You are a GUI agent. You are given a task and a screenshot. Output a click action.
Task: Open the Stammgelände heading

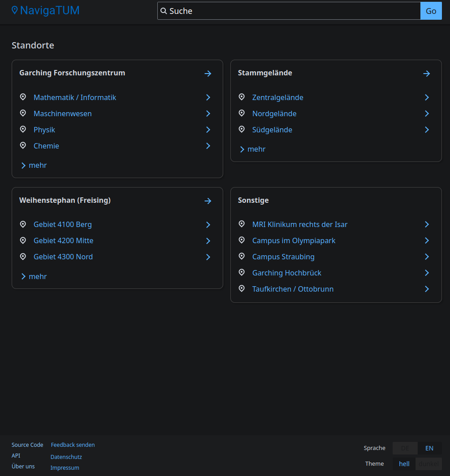click(x=265, y=73)
